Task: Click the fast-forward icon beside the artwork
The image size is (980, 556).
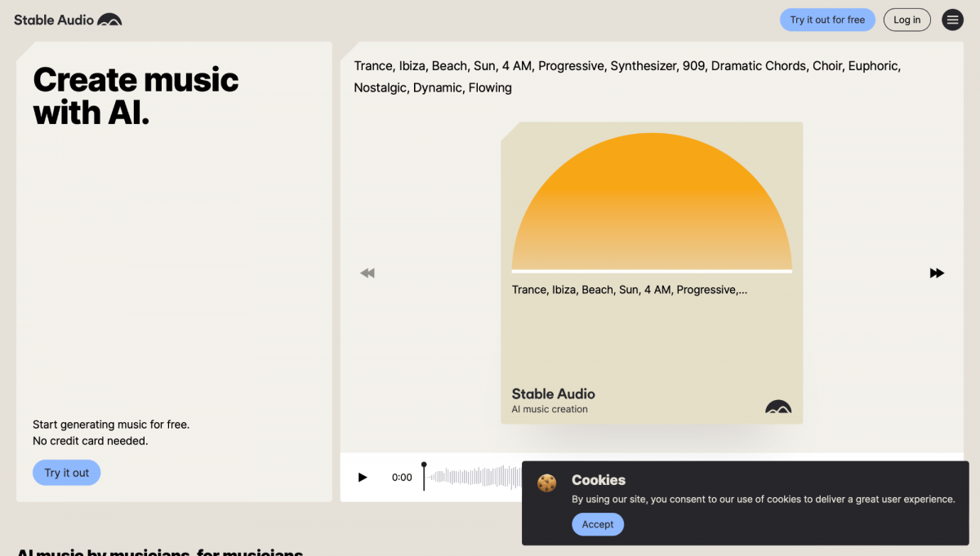Action: pos(937,273)
